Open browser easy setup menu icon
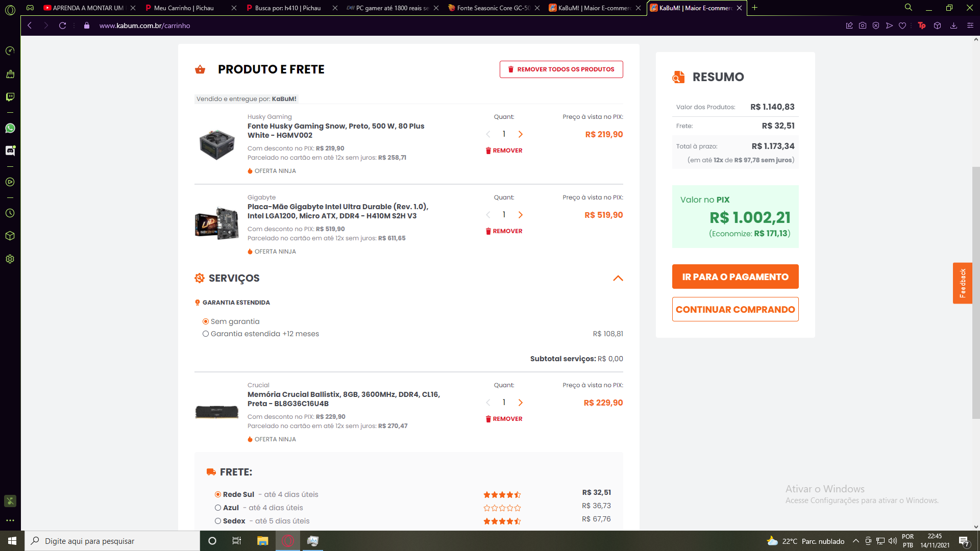 (x=970, y=26)
